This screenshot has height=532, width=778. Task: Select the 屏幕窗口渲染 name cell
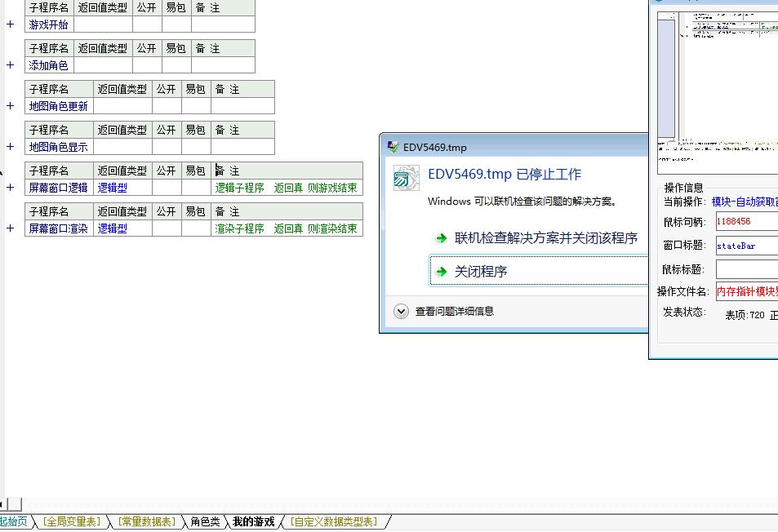point(59,228)
